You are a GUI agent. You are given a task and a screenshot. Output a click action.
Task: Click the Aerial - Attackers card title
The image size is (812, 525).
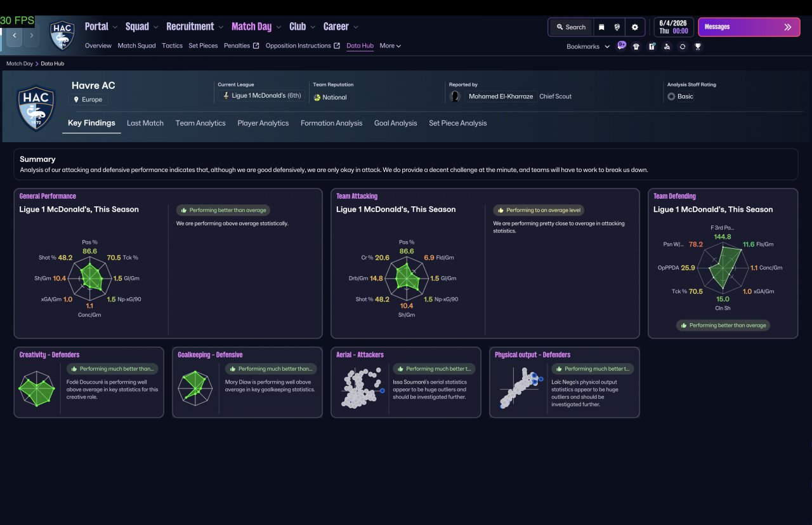coord(360,355)
